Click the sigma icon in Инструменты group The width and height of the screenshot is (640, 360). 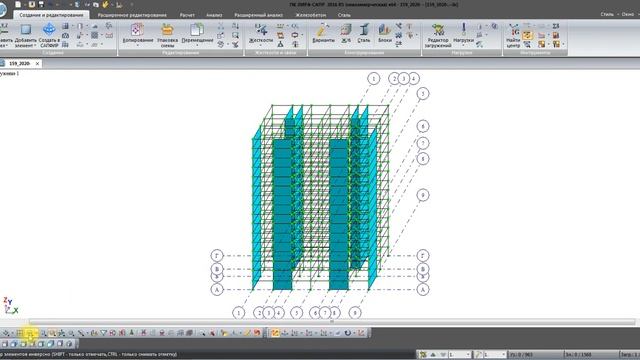(556, 26)
